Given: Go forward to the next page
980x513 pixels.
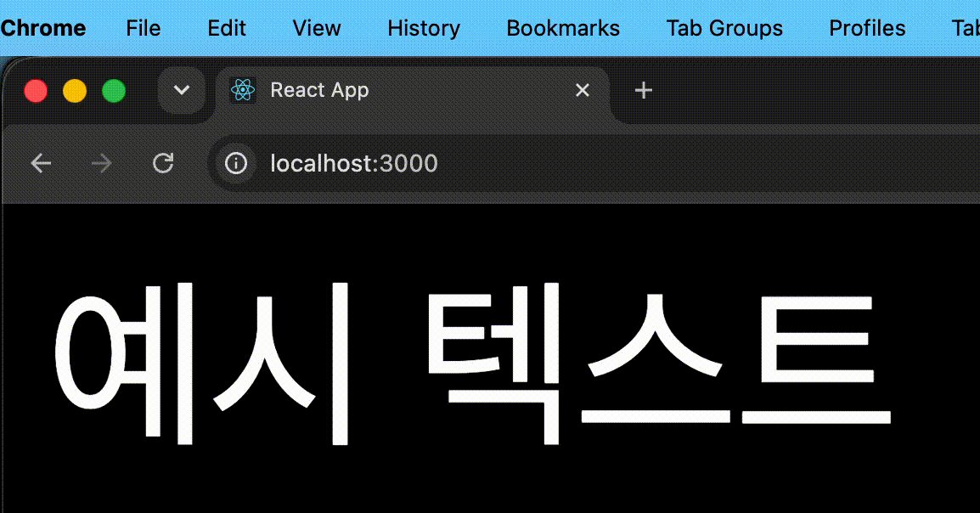Looking at the screenshot, I should pos(101,164).
